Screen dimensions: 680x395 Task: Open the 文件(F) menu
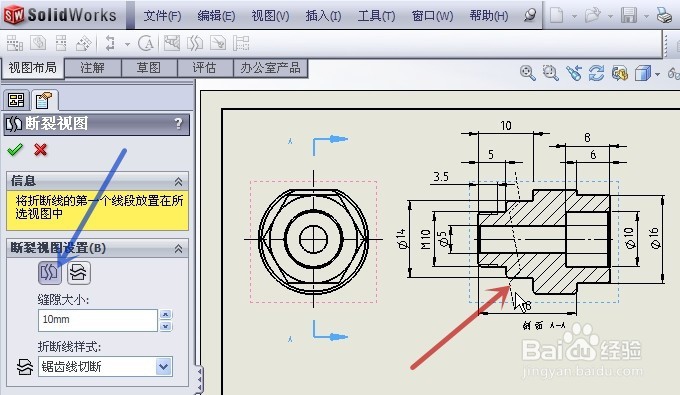coord(162,16)
